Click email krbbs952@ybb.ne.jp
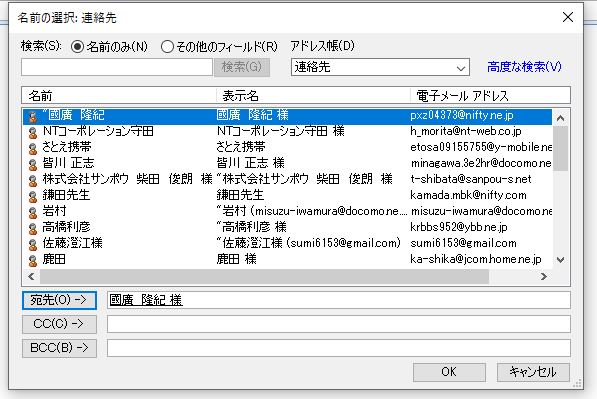Image resolution: width=597 pixels, height=399 pixels. [x=459, y=227]
